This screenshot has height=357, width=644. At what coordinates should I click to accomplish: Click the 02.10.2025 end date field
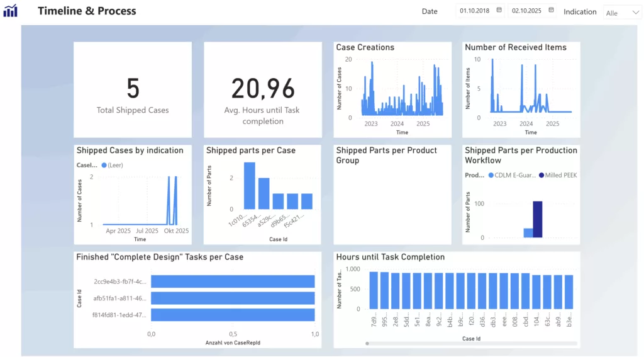(527, 11)
